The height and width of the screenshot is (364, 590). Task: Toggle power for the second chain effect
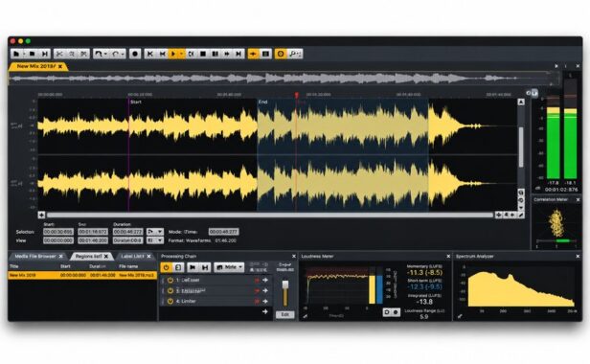pyautogui.click(x=170, y=291)
